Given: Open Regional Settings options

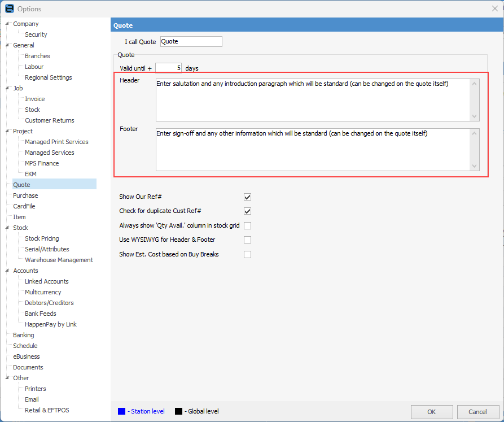Looking at the screenshot, I should tap(48, 77).
